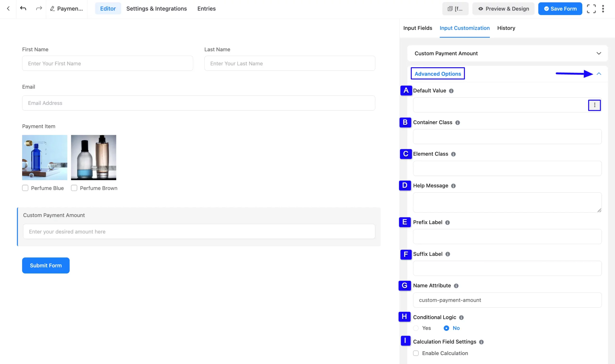Viewport: 615px width, 364px height.
Task: Switch to the History tab
Action: tap(506, 28)
